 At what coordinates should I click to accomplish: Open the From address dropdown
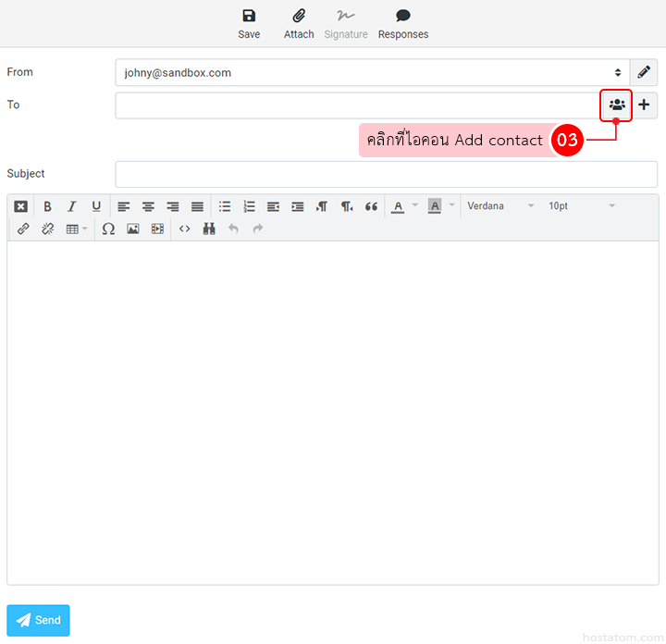pos(372,72)
